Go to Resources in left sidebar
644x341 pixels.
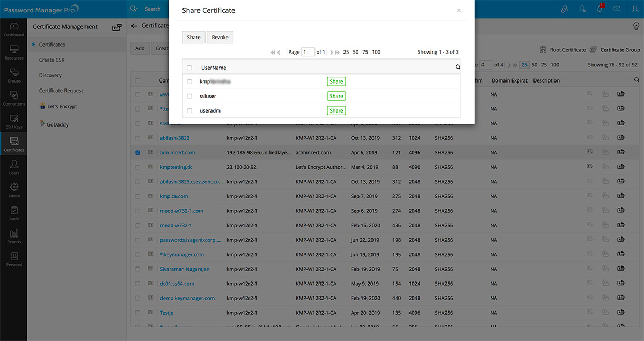click(x=14, y=52)
